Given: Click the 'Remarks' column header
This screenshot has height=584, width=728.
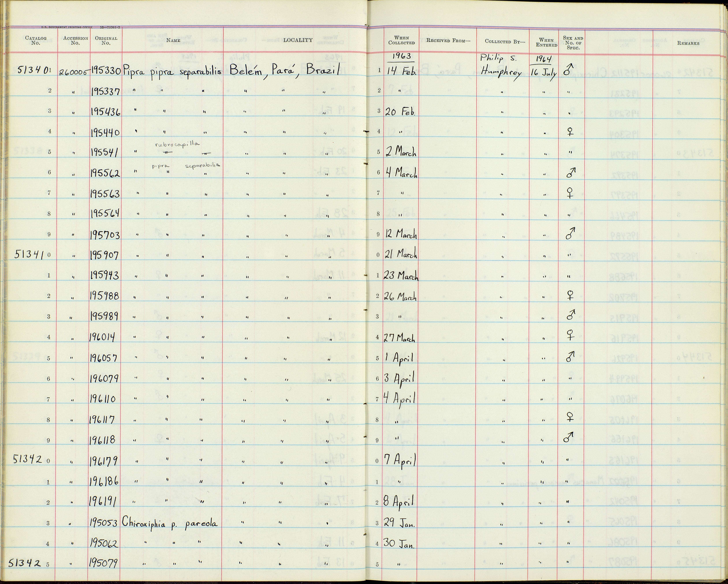Looking at the screenshot, I should [x=688, y=43].
